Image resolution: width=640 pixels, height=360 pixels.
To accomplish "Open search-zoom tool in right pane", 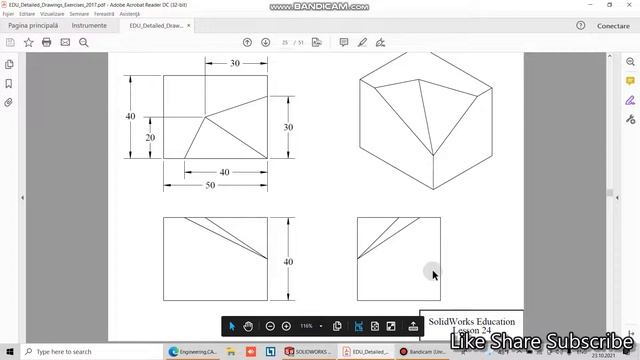I will (x=631, y=62).
